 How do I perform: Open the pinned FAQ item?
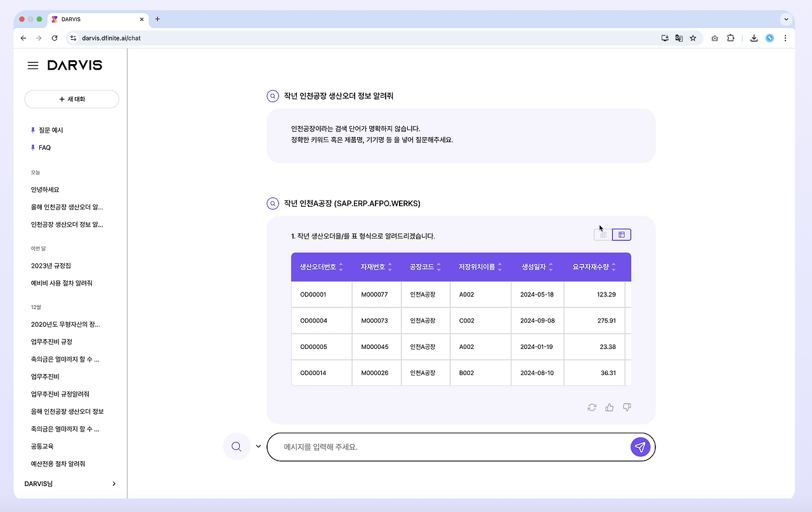pyautogui.click(x=44, y=148)
